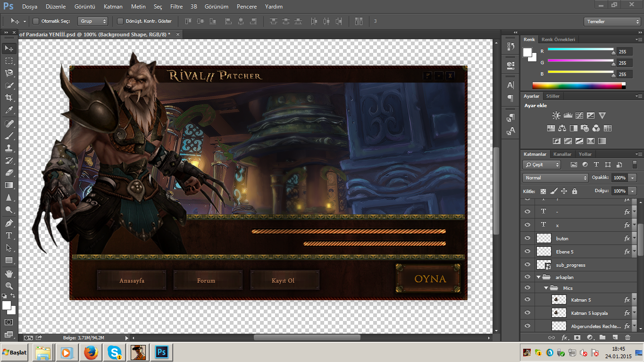Screen dimensions: 644x362
Task: Add a Channel Mixer adjustment
Action: (x=596, y=128)
